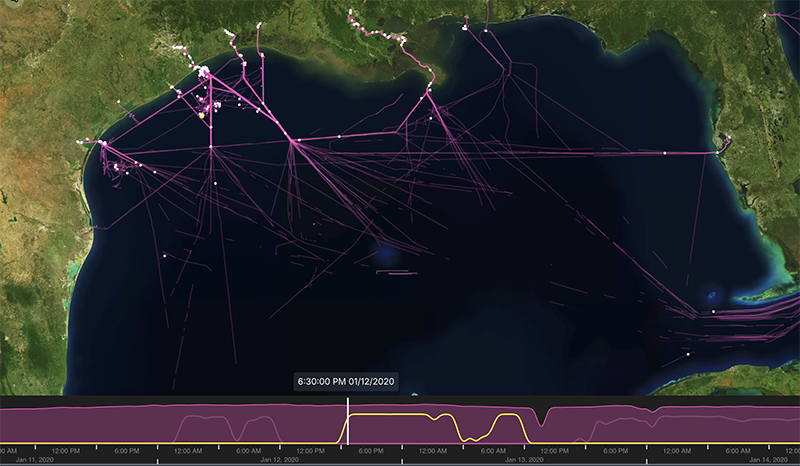Select the yellow highlighted vessel marker
The image size is (800, 466).
pyautogui.click(x=202, y=116)
